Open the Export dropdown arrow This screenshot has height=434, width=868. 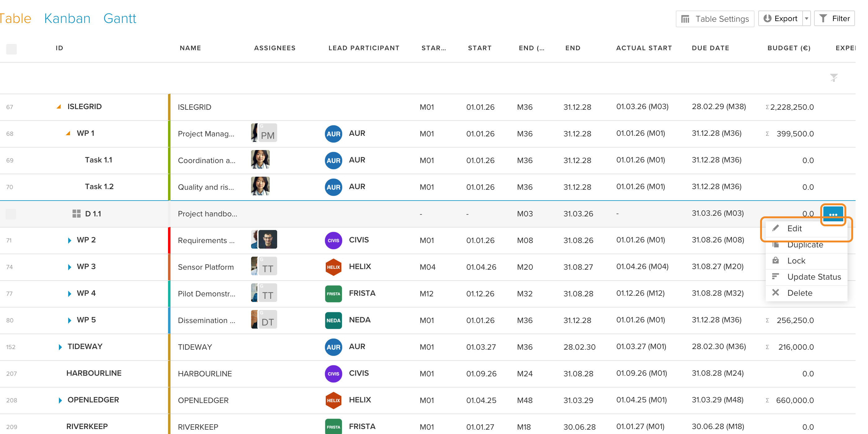click(806, 19)
